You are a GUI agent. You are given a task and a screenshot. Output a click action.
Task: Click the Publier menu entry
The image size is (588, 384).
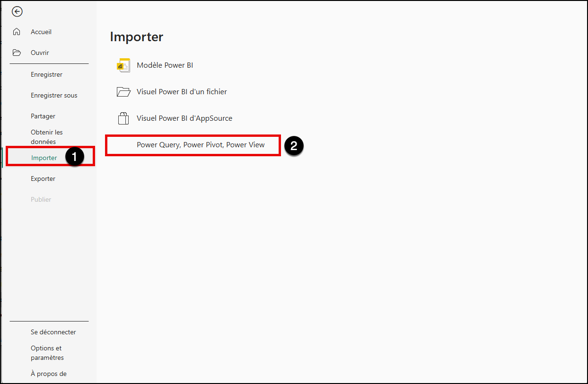click(x=41, y=199)
